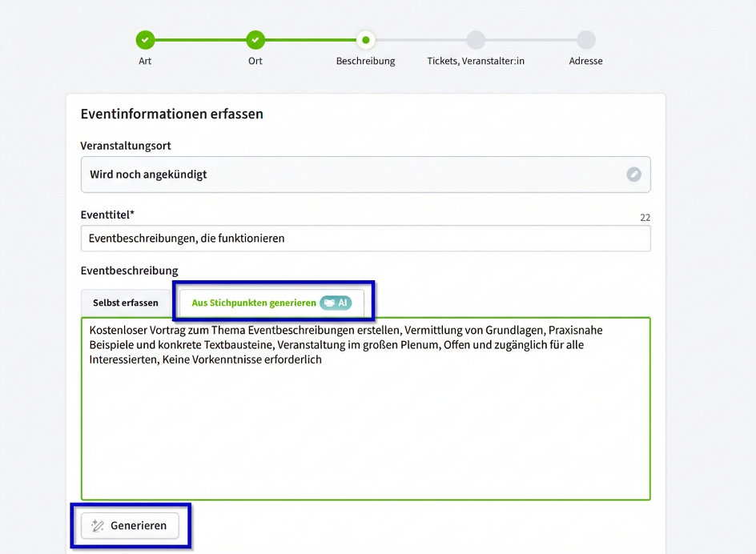756x554 pixels.
Task: Click the AI badge on the generate tab
Action: click(336, 303)
